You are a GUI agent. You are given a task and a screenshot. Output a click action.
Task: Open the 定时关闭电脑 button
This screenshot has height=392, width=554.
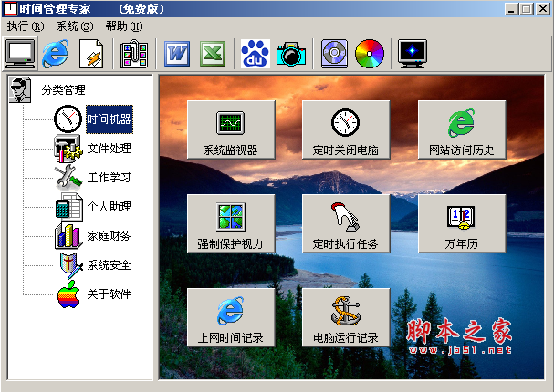click(x=346, y=129)
